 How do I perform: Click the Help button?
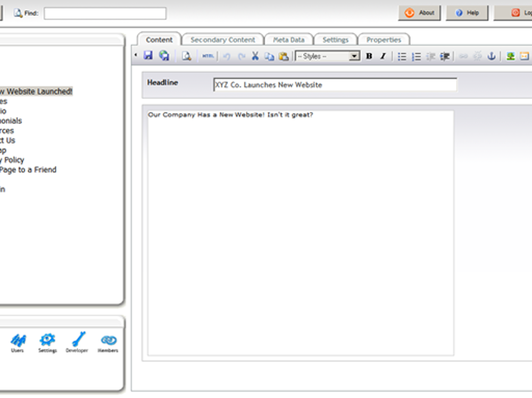(467, 13)
